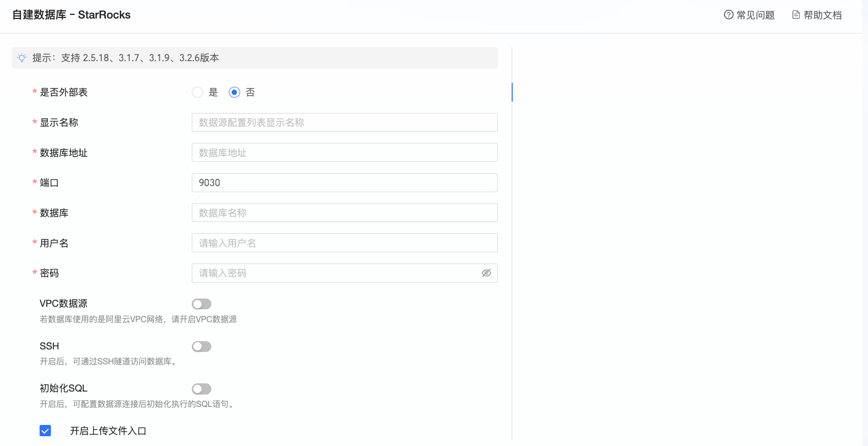Select the 否 radio option
868x446 pixels.
click(x=234, y=92)
